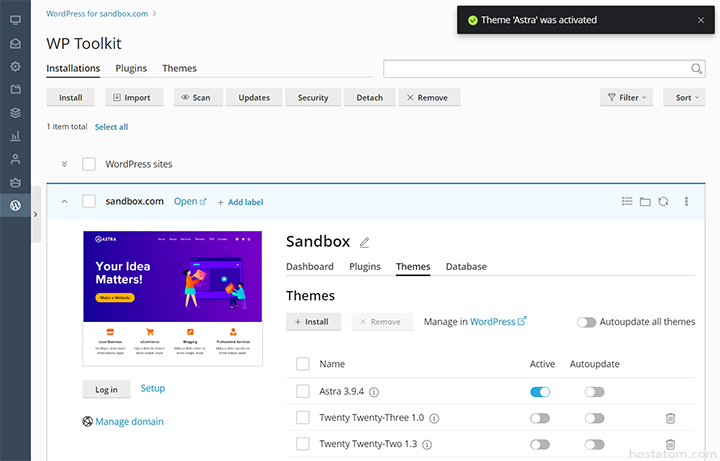Enable Autoupdate all themes toggle
The height and width of the screenshot is (461, 720).
586,322
